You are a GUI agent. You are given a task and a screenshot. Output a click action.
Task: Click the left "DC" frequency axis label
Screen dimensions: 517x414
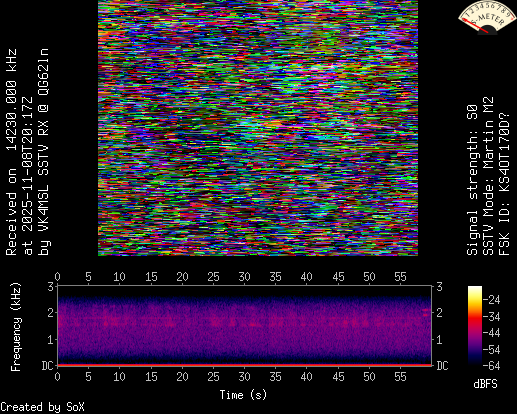[x=48, y=366]
